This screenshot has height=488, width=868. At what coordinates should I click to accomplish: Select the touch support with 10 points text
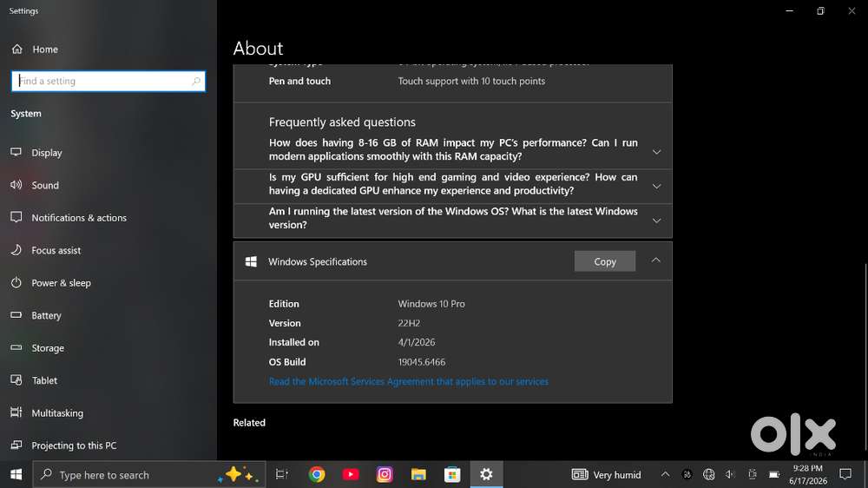[x=471, y=81]
